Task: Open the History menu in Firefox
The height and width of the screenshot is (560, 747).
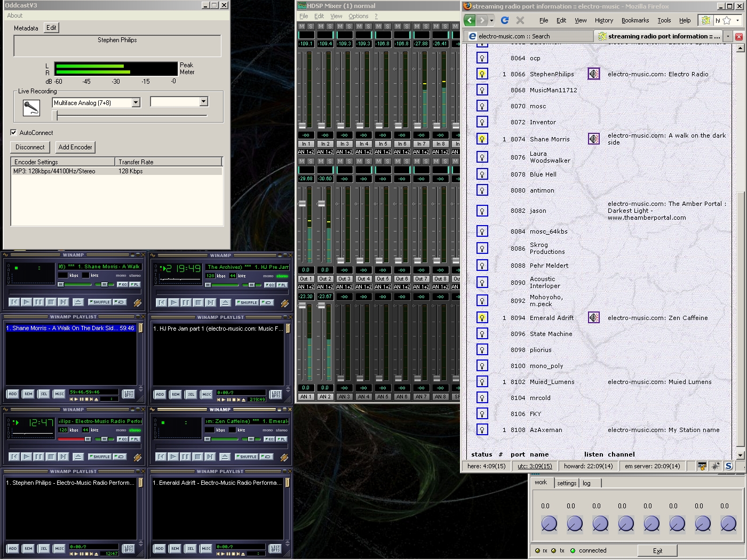Action: coord(604,20)
